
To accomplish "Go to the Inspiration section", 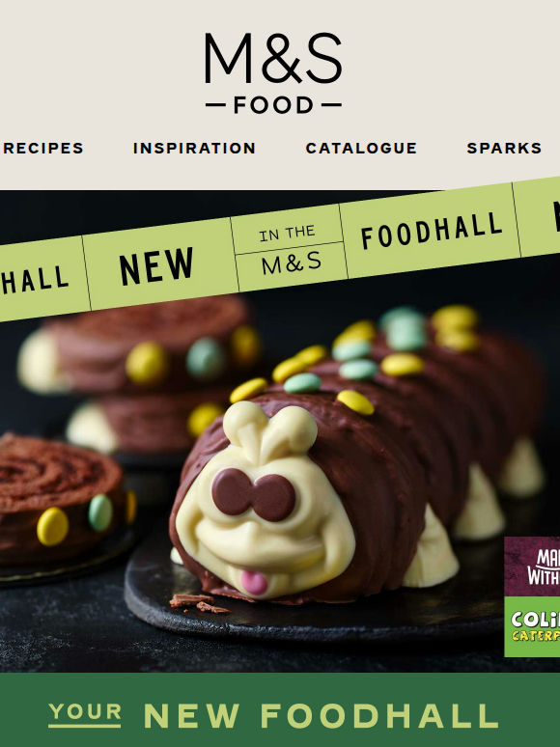I will (194, 149).
